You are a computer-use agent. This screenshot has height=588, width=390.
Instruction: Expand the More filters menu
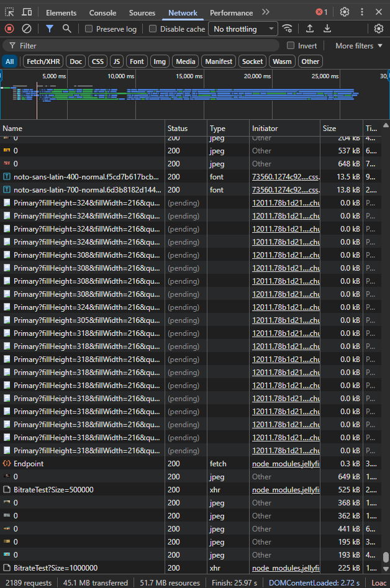(x=359, y=46)
